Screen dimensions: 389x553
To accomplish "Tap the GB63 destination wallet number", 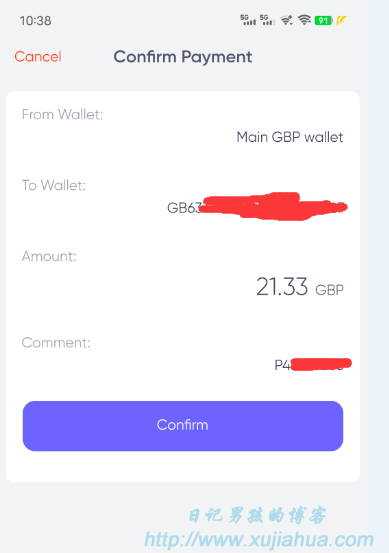I will coord(257,207).
